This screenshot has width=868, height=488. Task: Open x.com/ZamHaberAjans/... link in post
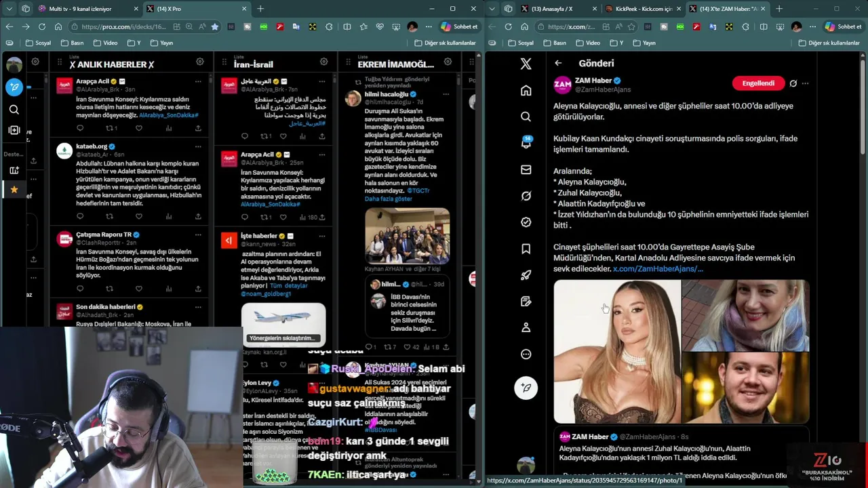click(x=658, y=268)
